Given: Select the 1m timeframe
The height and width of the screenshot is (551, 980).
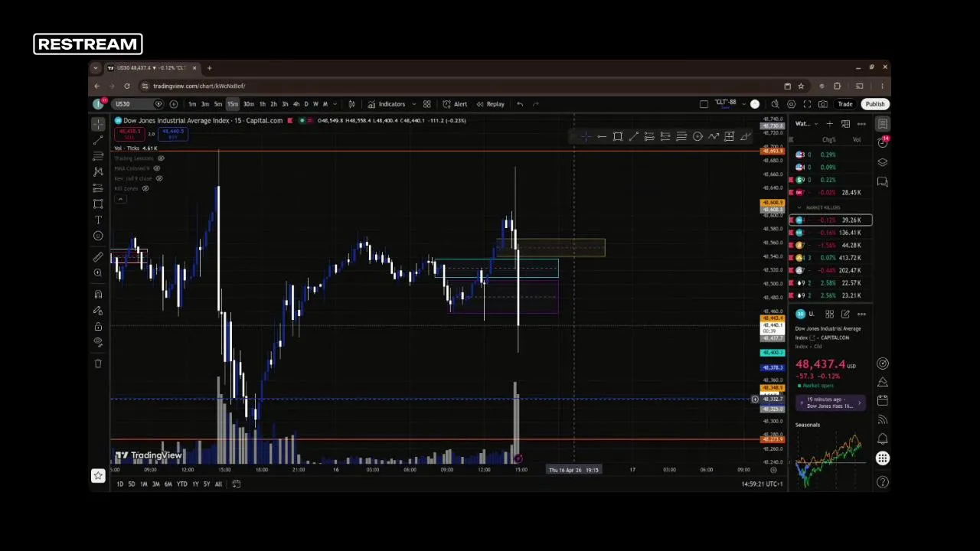Looking at the screenshot, I should coord(192,104).
